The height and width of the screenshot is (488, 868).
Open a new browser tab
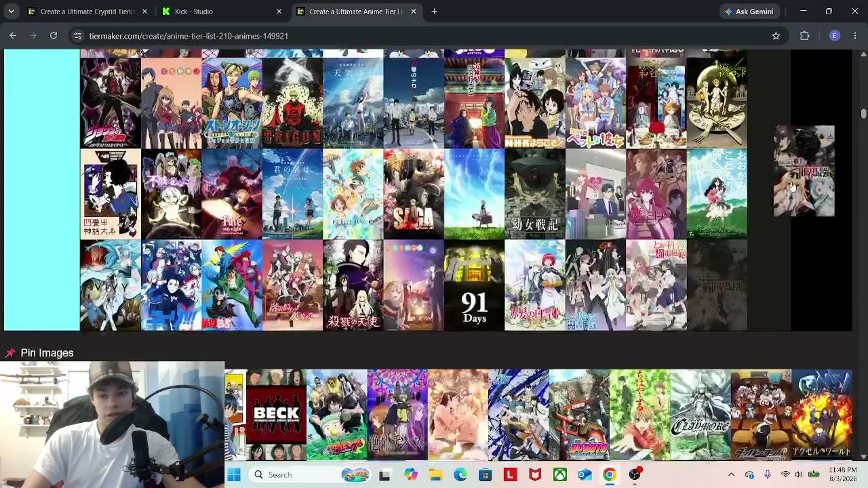[434, 12]
